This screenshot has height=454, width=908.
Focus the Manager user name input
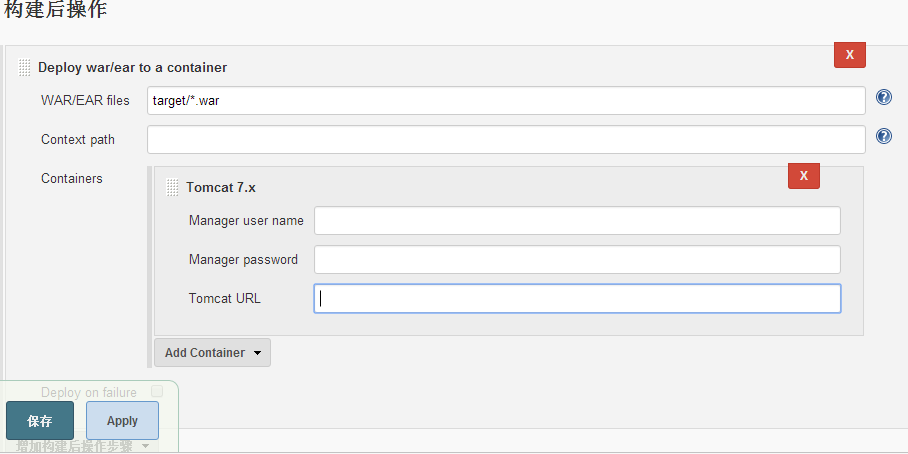point(577,221)
